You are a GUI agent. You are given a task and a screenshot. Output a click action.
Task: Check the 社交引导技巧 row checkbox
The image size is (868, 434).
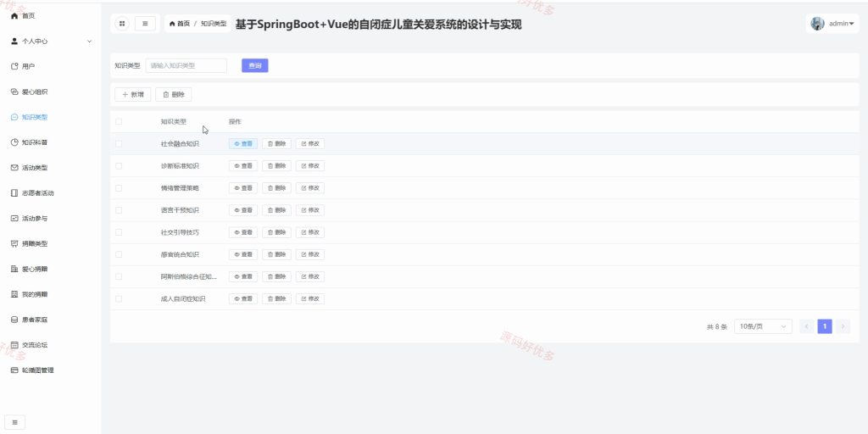point(119,232)
